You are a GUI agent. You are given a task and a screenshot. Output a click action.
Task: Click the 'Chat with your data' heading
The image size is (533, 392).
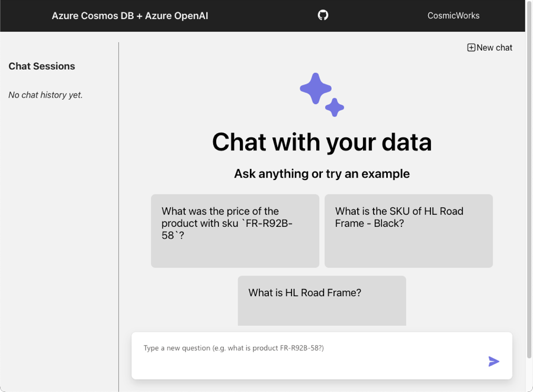(x=322, y=142)
